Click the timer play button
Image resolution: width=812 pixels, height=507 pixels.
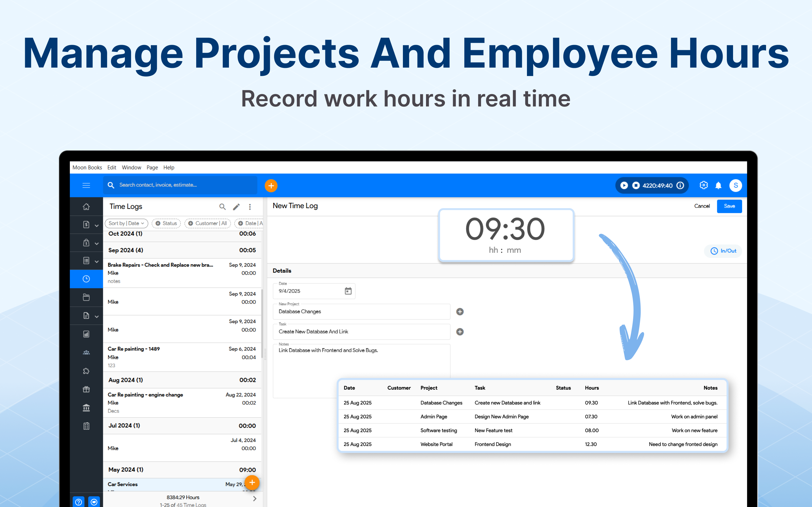(x=624, y=185)
